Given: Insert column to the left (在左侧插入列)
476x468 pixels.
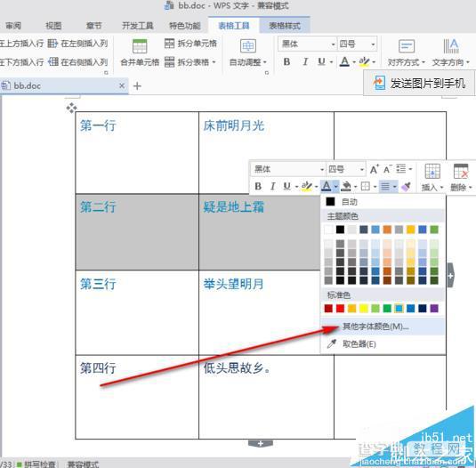Looking at the screenshot, I should 77,44.
